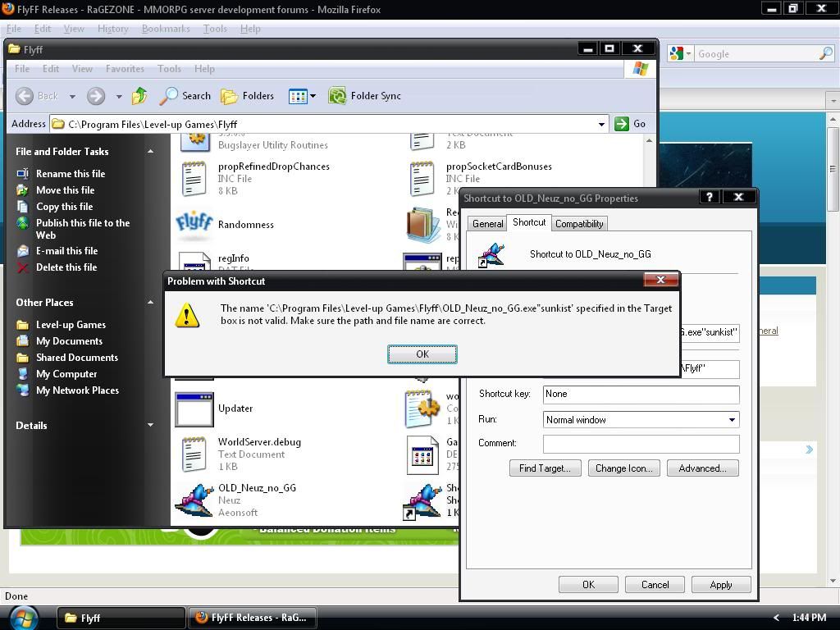Click OK in the Problem with Shortcut dialog
This screenshot has height=630, width=840.
[x=422, y=354]
